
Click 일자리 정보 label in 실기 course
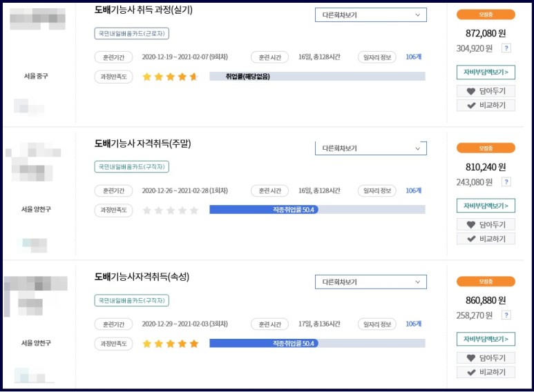tap(377, 57)
